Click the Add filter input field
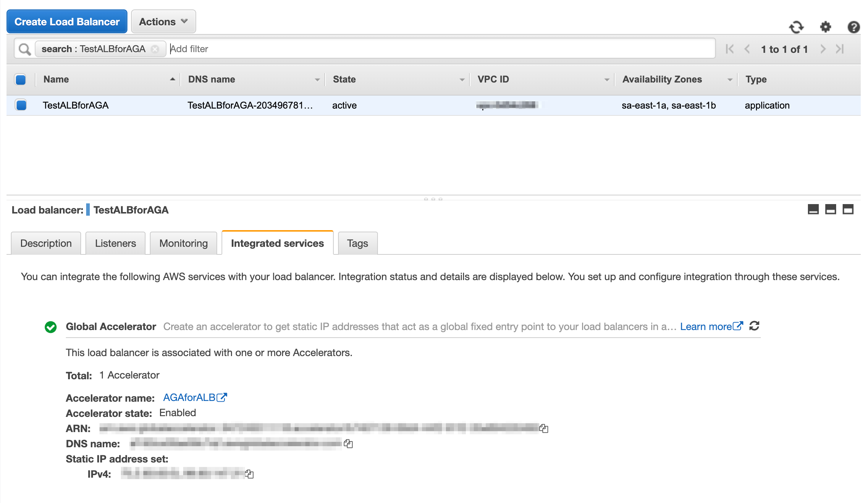The width and height of the screenshot is (868, 503). tap(434, 49)
